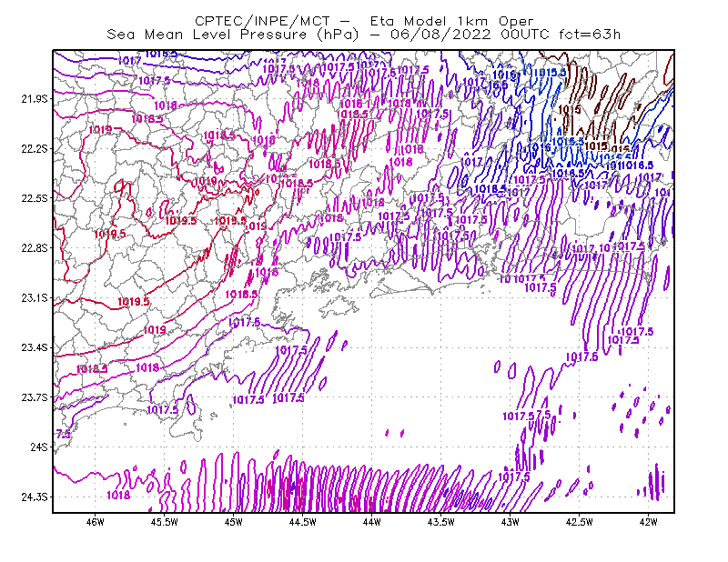Screen dimensions: 728x562
Task: Click the 44.5W longitude axis label
Action: coord(303,522)
